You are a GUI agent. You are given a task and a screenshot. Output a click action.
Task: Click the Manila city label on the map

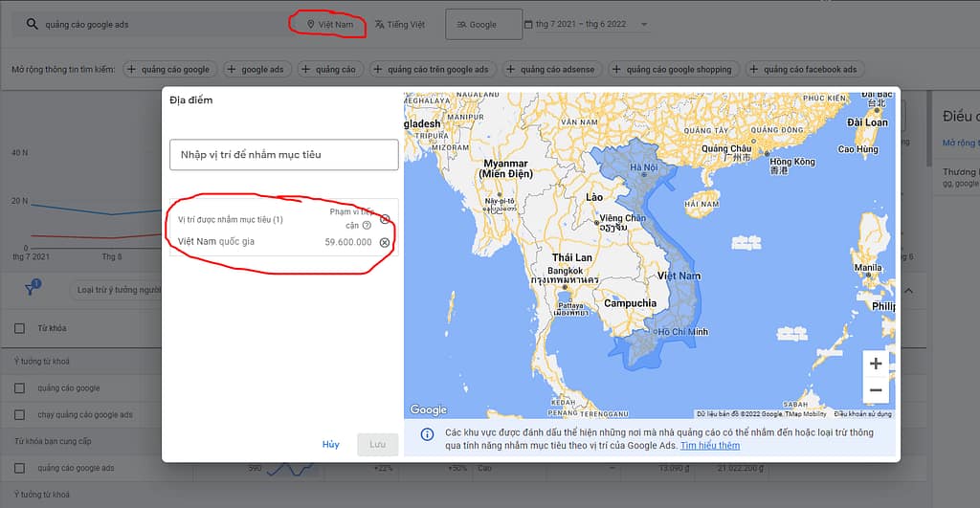tap(868, 268)
